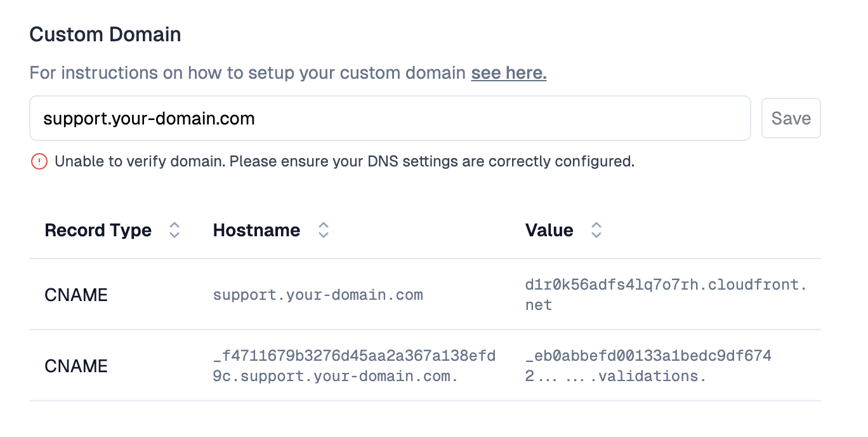Click the red error alert icon
This screenshot has width=868, height=437.
(x=39, y=161)
